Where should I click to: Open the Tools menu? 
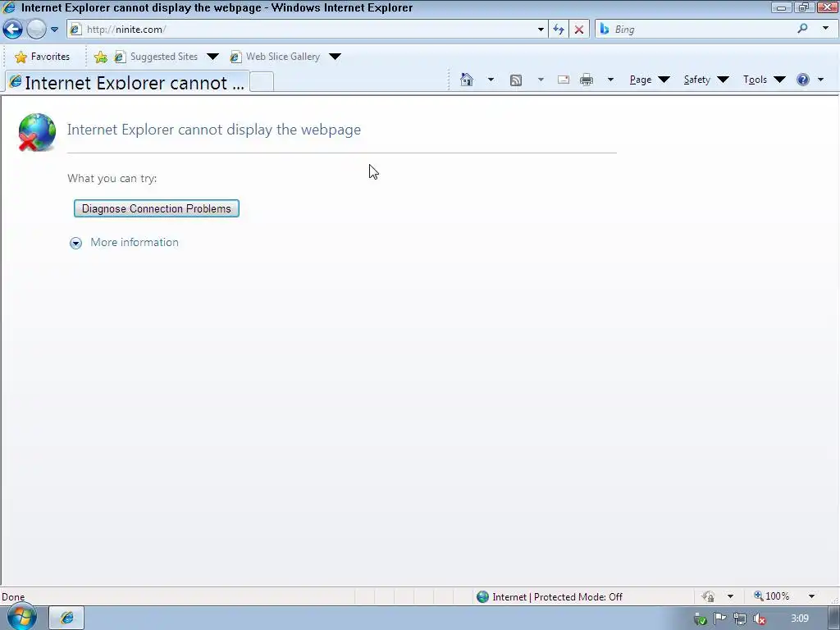coord(764,80)
